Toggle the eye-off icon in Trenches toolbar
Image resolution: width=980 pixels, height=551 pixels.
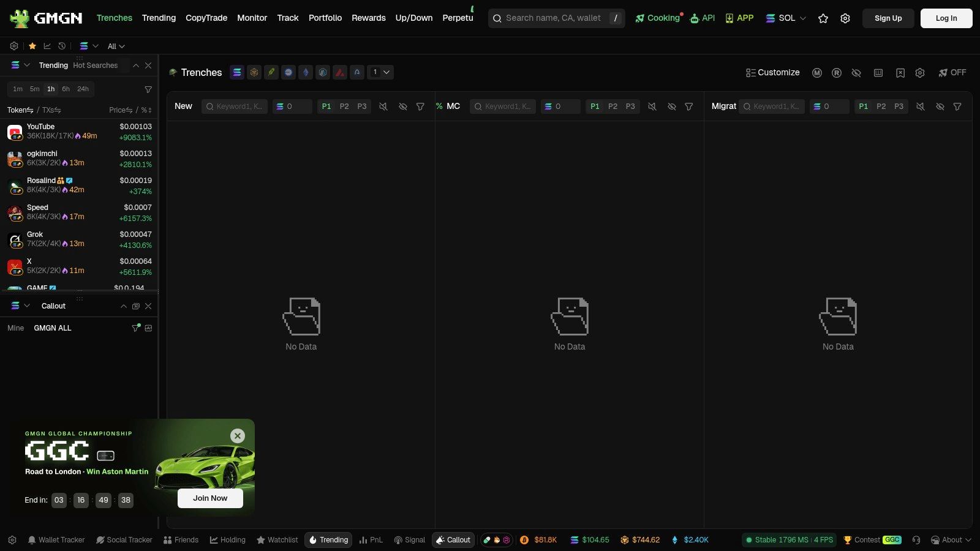coord(856,73)
